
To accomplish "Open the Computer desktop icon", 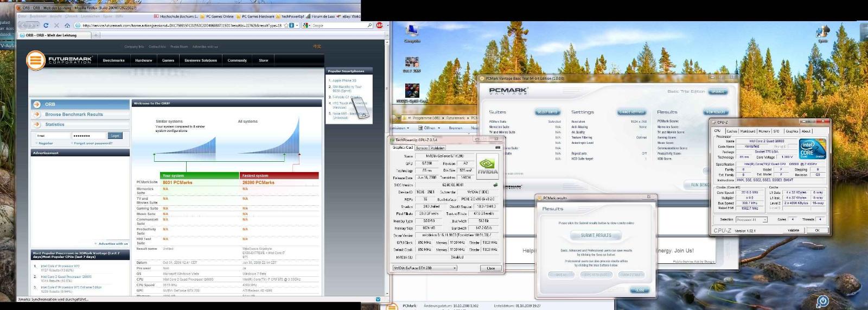I will pos(412,33).
